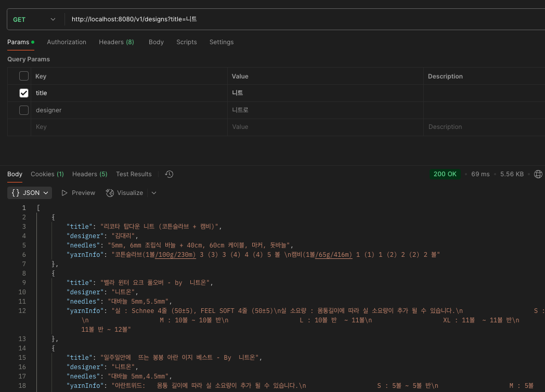Click the 69 ms response time
This screenshot has height=392, width=545.
tap(481, 174)
